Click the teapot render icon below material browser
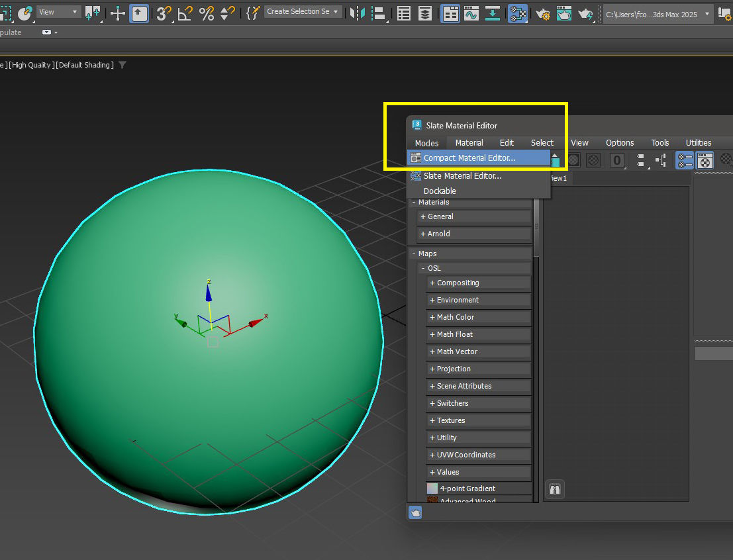 415,513
